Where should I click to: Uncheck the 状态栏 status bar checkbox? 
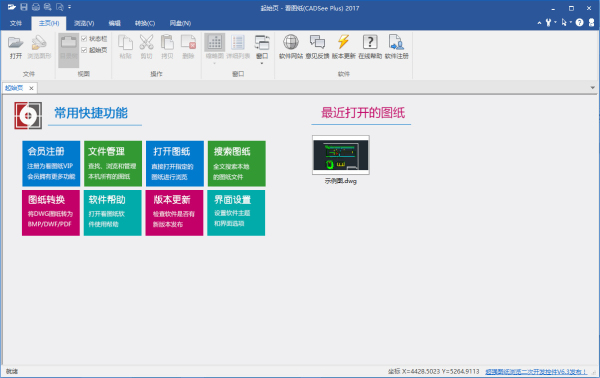click(x=84, y=39)
